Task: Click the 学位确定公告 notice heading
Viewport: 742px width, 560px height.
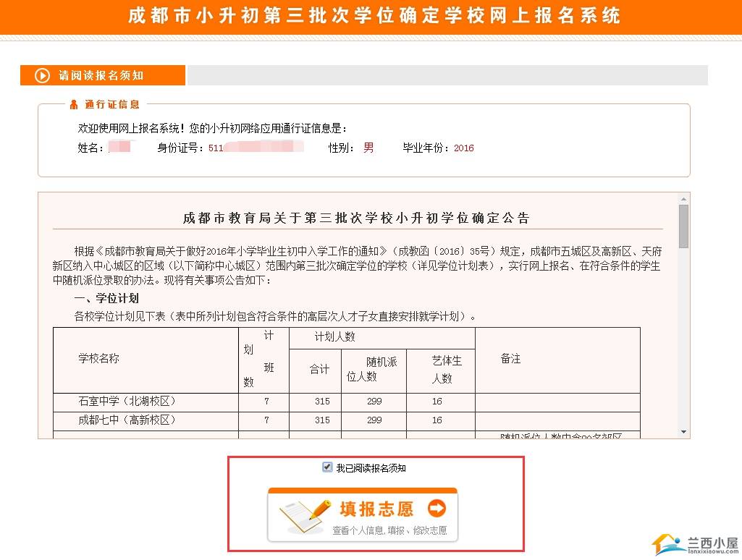Action: click(x=356, y=218)
